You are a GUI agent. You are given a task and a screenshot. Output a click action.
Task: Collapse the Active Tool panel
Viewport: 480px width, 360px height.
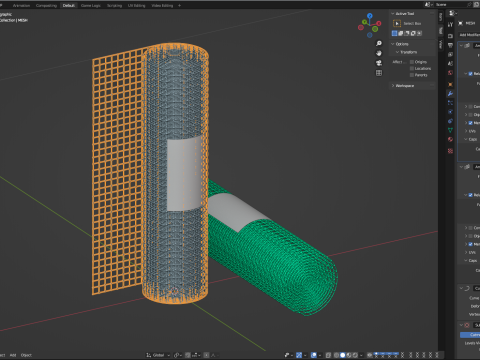[393, 14]
